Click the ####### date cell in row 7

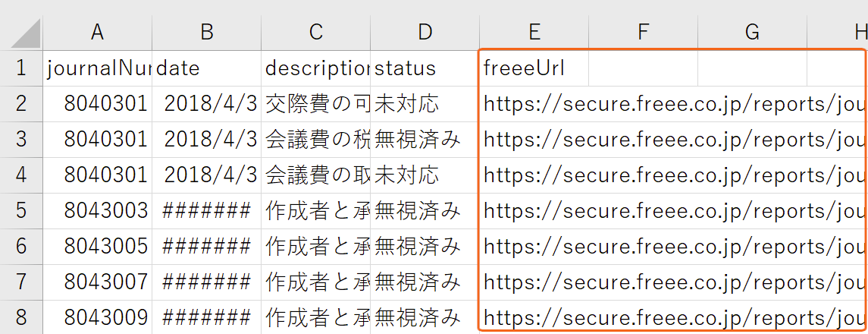click(206, 282)
